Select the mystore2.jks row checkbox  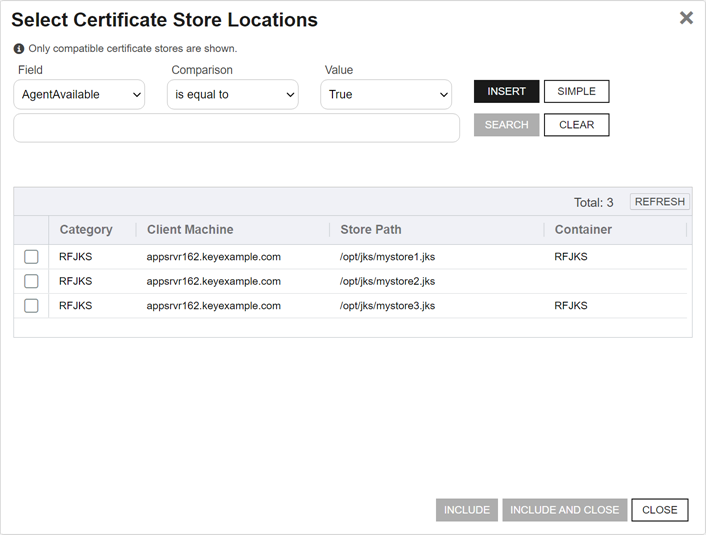(31, 281)
